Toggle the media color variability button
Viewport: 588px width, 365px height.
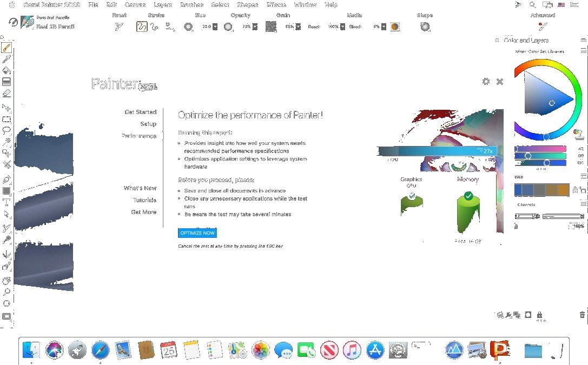[x=395, y=26]
